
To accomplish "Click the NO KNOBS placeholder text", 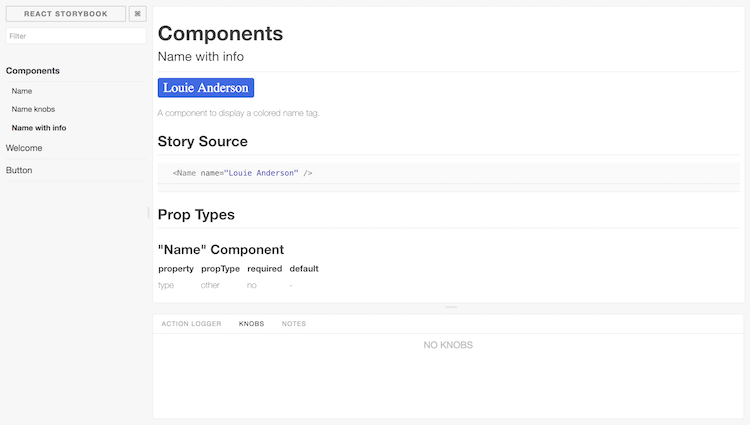I will 448,345.
